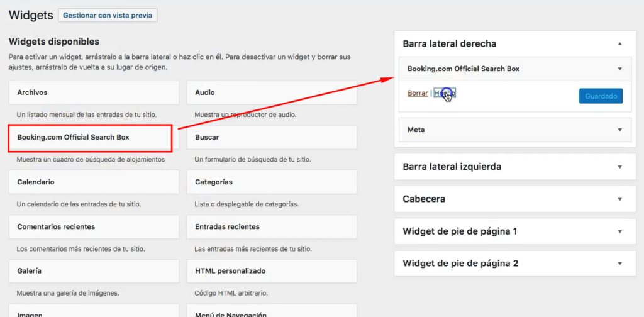The image size is (644, 317).
Task: Click the Widgets disponibles heading
Action: click(54, 42)
